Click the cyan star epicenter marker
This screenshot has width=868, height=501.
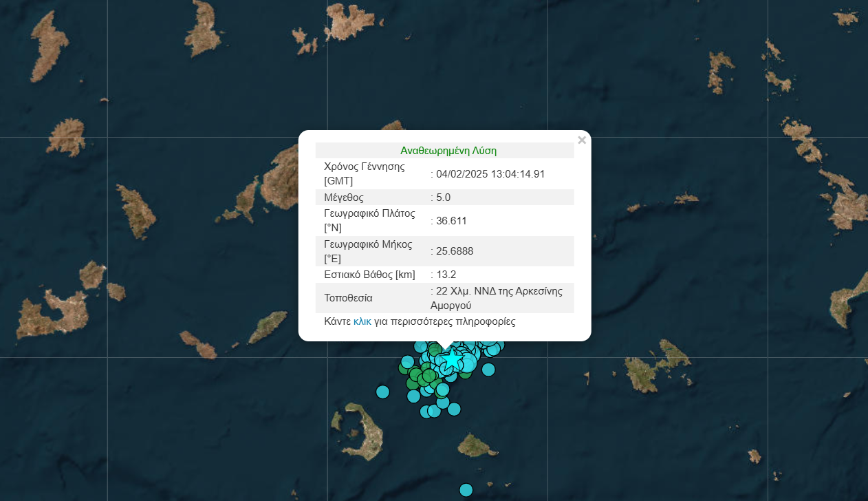(451, 359)
